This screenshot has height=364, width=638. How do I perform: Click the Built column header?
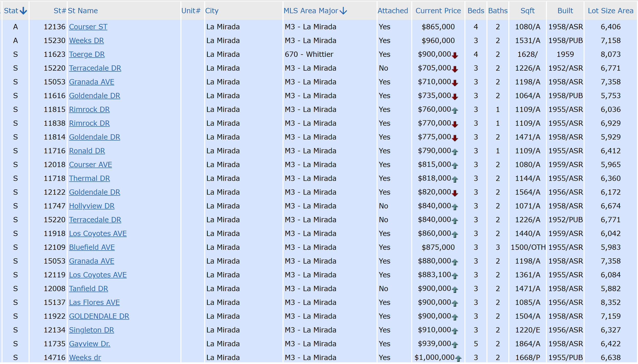point(565,11)
